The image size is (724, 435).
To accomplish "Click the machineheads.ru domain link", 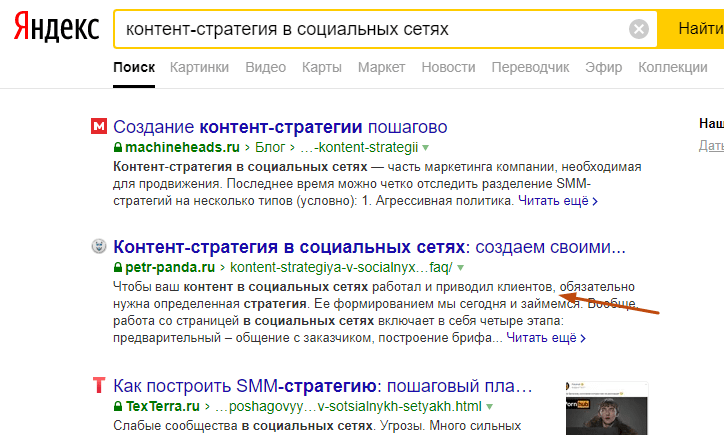I will (x=182, y=147).
